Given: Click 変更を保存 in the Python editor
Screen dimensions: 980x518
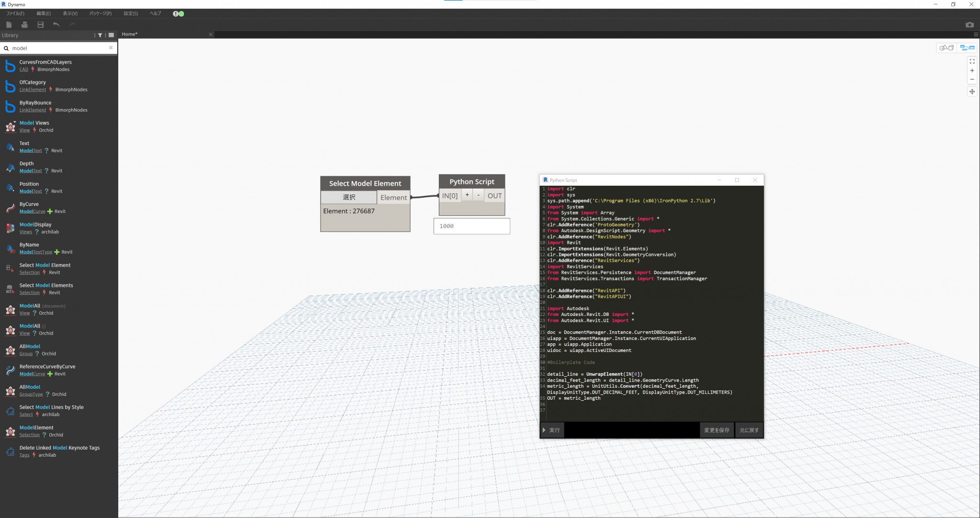Looking at the screenshot, I should pos(716,430).
